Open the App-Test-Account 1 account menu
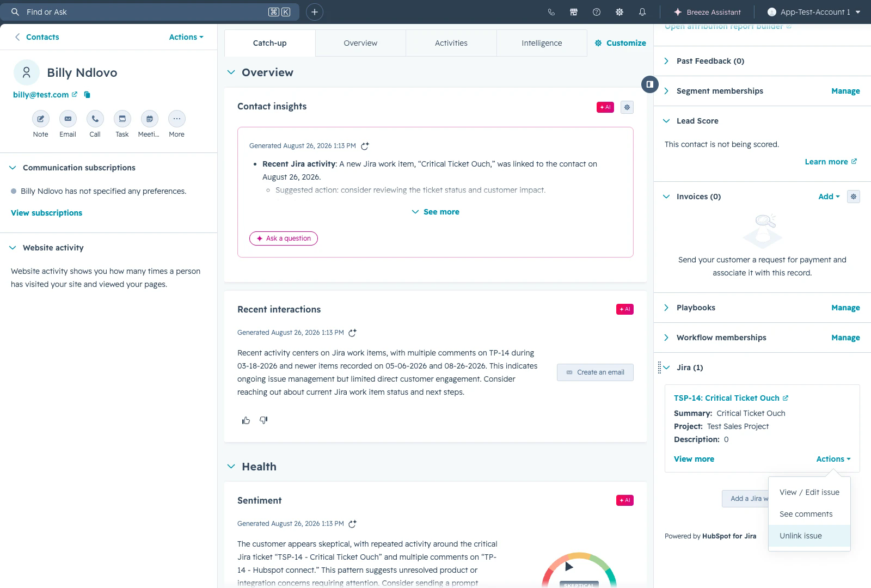The image size is (871, 588). (x=814, y=12)
